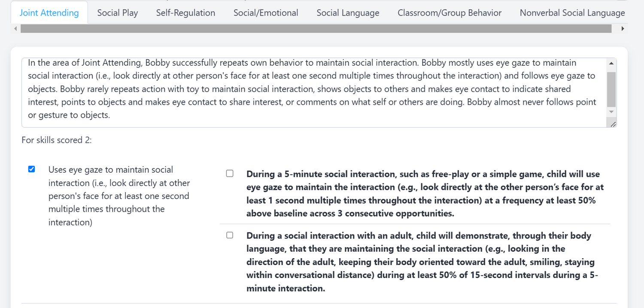Switch to the Social Play tab

(117, 13)
